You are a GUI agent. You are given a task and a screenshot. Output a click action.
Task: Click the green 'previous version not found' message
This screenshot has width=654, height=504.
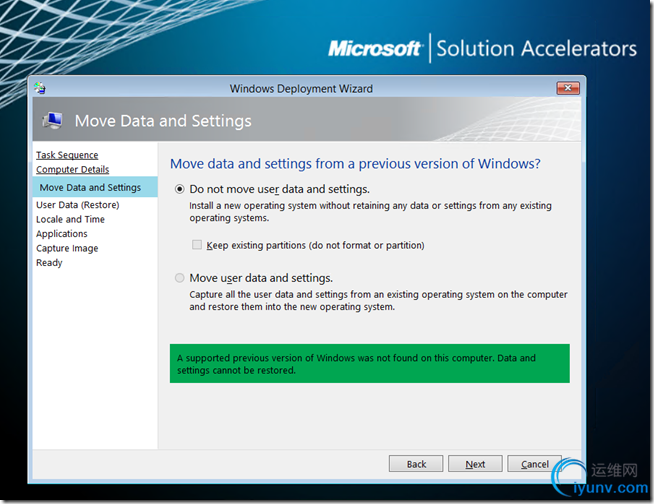(370, 364)
